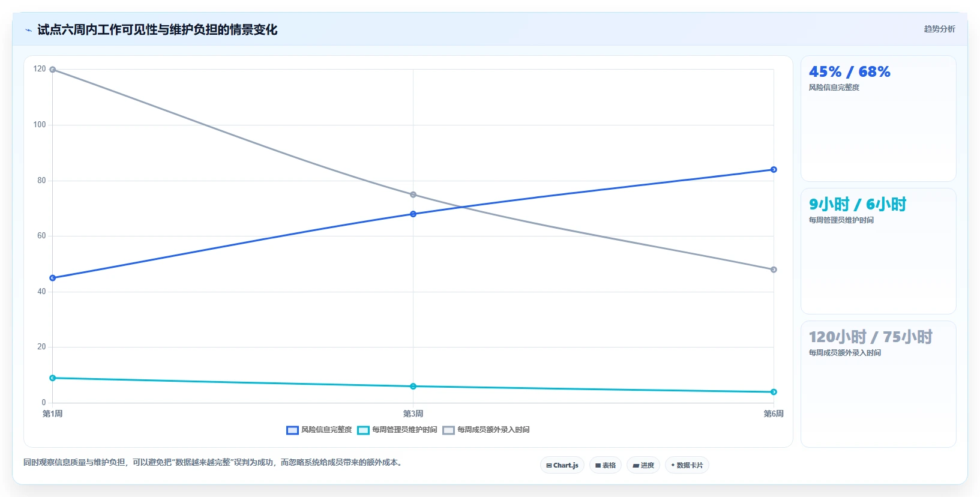
Task: Click the cyan 每周管理员维护时间 legend color box
Action: pos(363,430)
